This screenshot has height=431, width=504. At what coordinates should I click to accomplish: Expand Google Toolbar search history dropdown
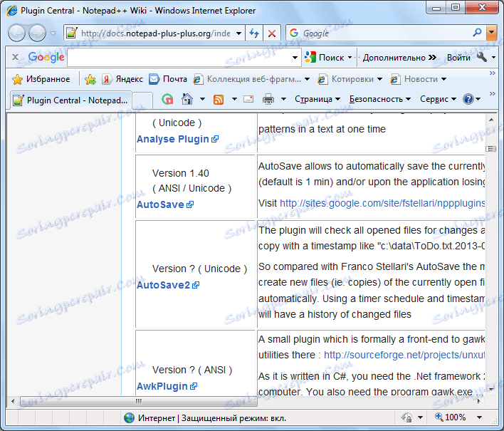click(295, 58)
